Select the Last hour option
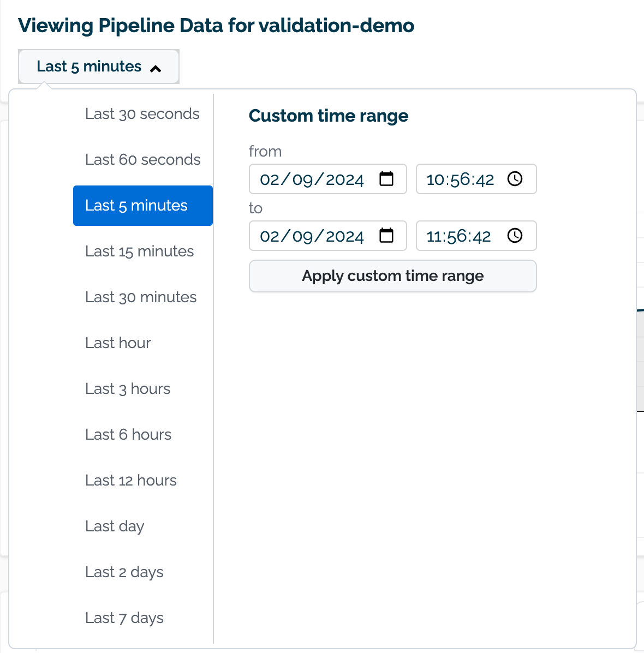The height and width of the screenshot is (653, 644). (118, 343)
